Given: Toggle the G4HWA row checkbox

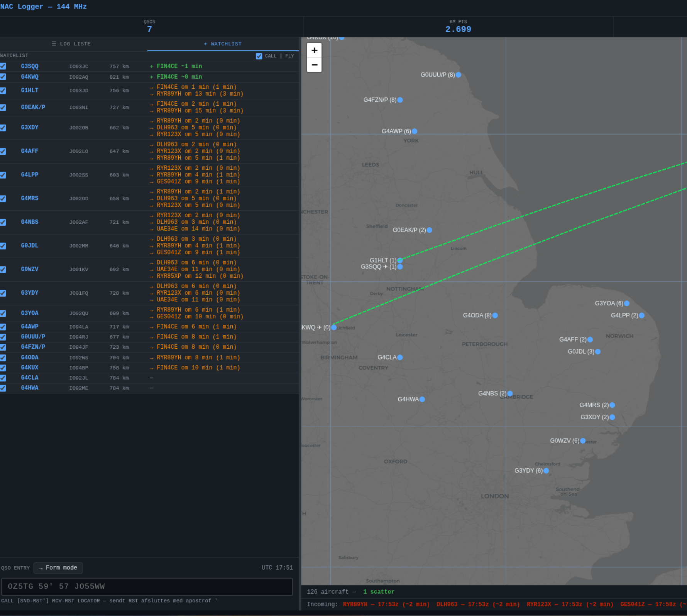Looking at the screenshot, I should [3, 388].
